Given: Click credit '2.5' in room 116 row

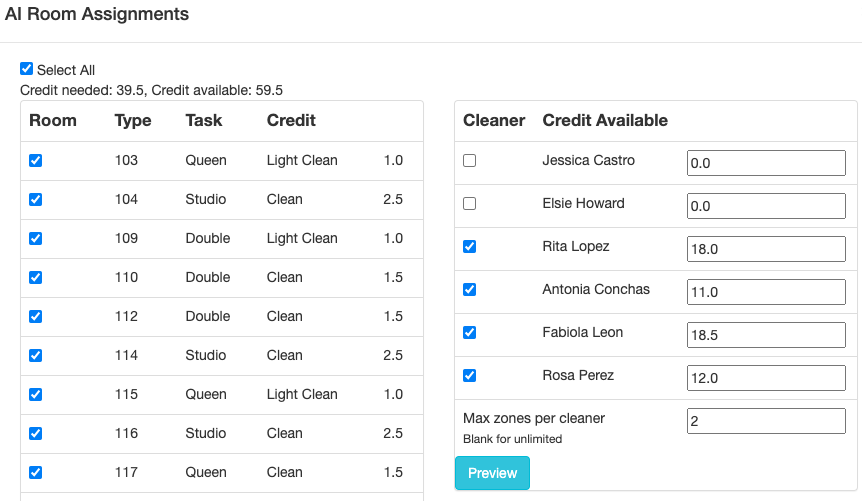Looking at the screenshot, I should (393, 434).
